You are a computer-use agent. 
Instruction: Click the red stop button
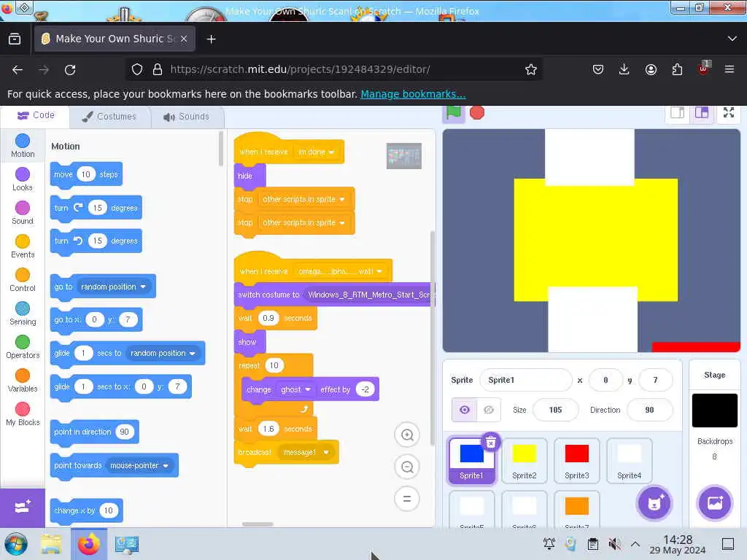coord(477,113)
